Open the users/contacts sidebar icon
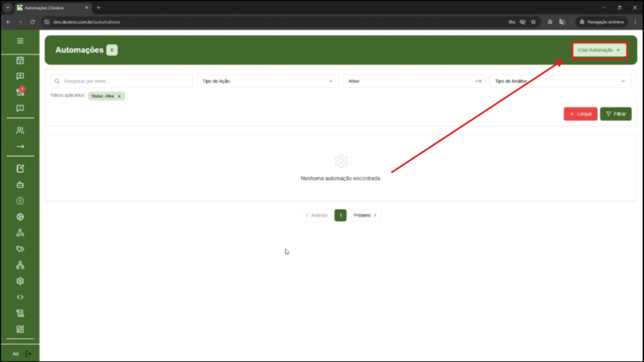The height and width of the screenshot is (362, 644). (20, 131)
